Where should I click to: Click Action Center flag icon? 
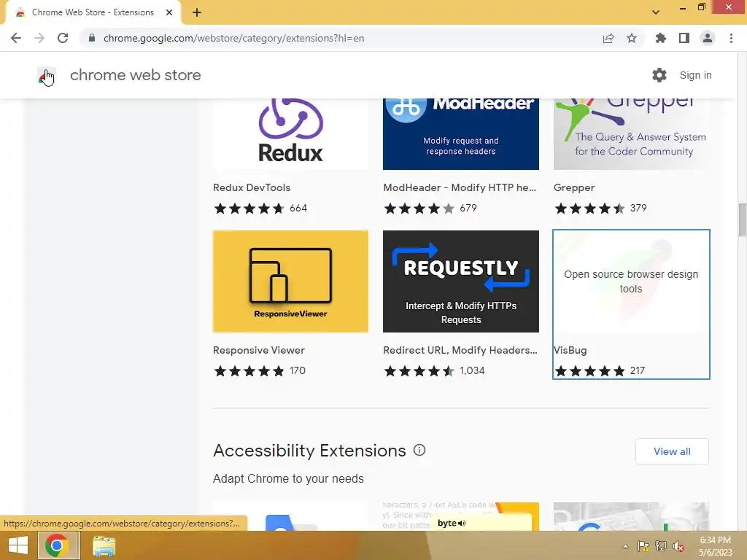(643, 546)
